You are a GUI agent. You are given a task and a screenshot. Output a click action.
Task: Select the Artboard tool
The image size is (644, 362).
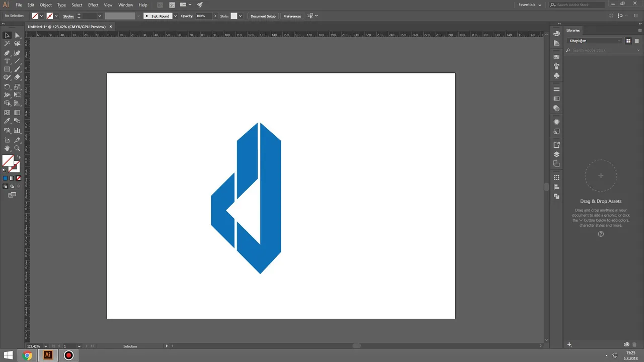7,140
